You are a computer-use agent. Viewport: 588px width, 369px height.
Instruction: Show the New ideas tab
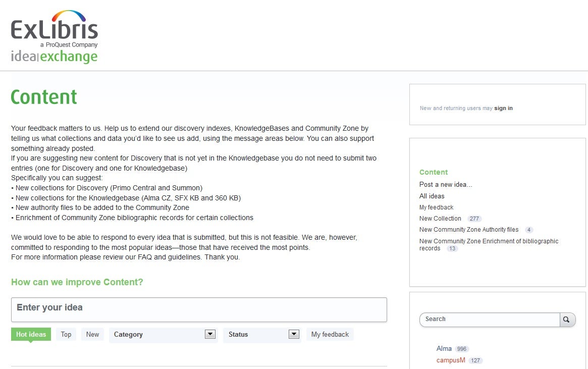tap(92, 334)
